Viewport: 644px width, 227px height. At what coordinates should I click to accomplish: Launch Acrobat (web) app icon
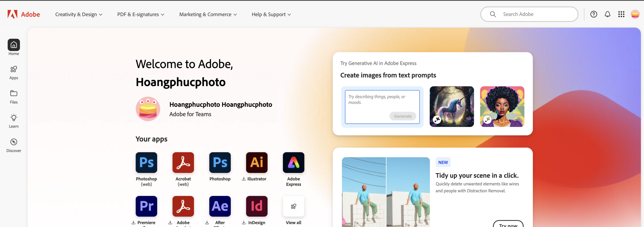click(x=183, y=163)
